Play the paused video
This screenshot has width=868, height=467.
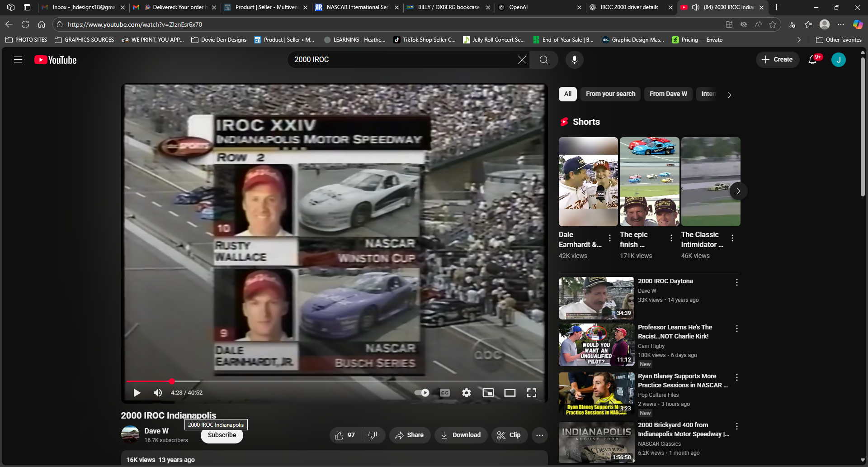137,393
